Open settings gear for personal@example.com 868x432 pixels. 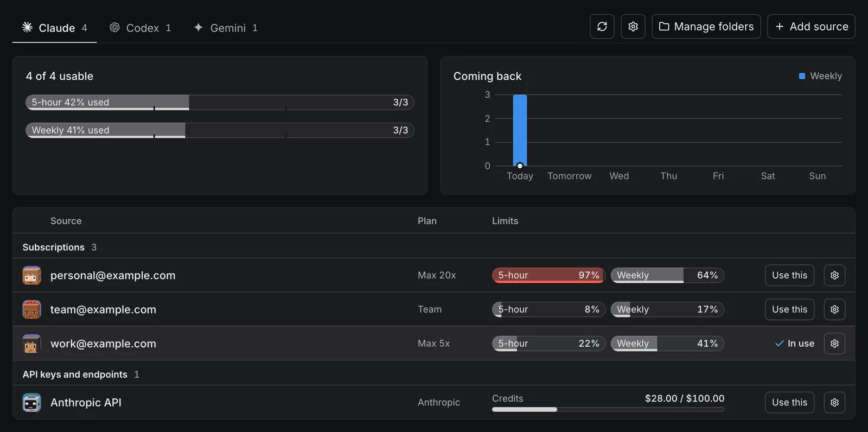click(x=834, y=275)
